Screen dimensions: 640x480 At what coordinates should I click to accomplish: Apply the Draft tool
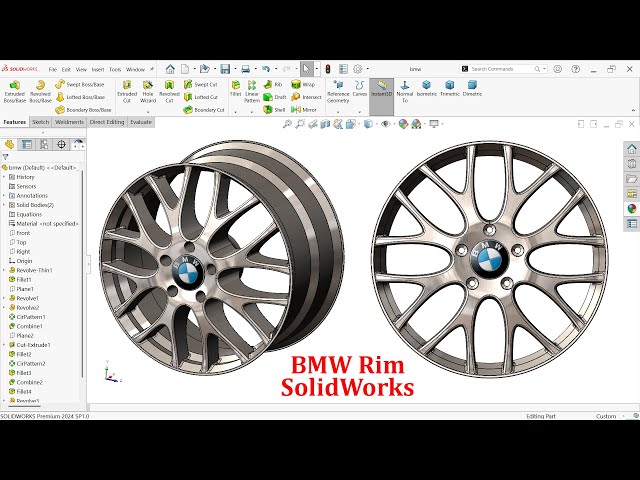(274, 97)
